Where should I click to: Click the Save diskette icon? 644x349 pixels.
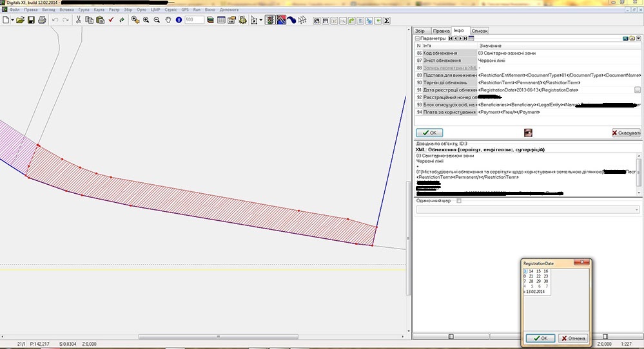[31, 20]
